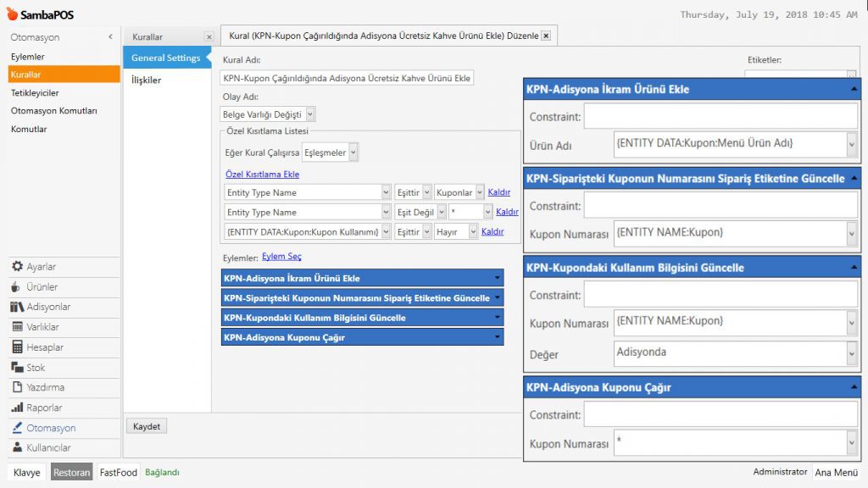Viewport: 868px width, 488px height.
Task: Open Stok truck icon
Action: (17, 368)
